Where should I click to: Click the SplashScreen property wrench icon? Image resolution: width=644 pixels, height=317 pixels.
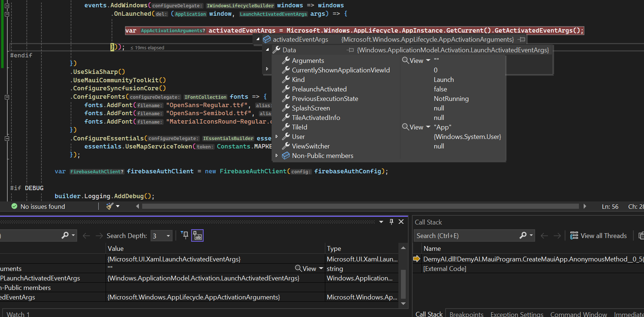[286, 108]
